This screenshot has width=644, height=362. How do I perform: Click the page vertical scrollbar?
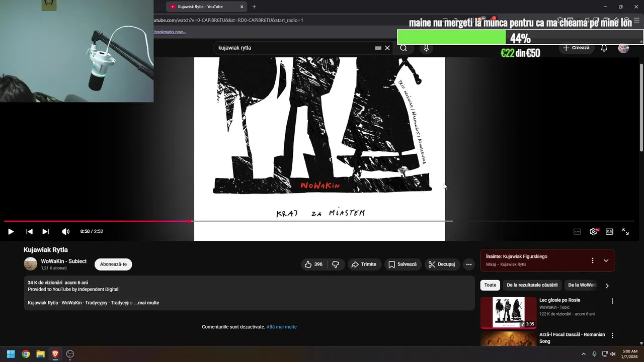(641, 107)
